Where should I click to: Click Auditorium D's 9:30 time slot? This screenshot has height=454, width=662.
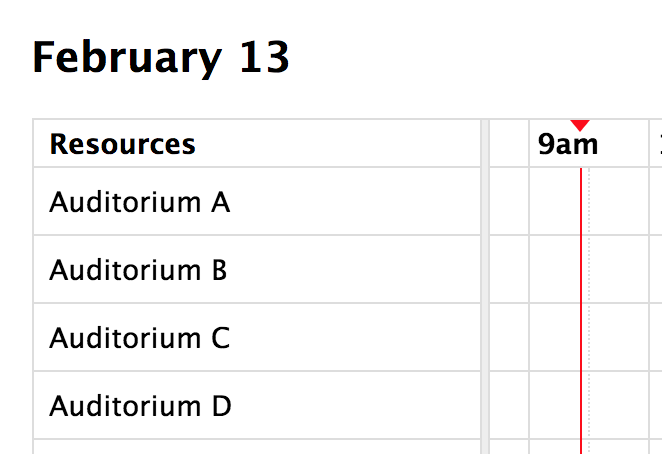620,406
